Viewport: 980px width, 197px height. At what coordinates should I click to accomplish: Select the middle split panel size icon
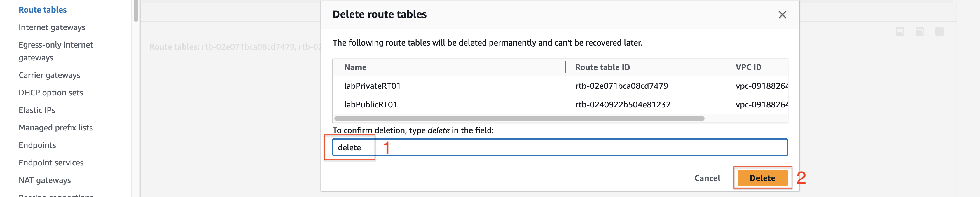click(920, 32)
